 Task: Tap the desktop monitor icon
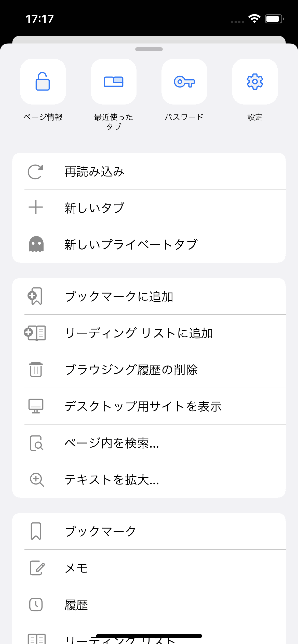click(36, 406)
